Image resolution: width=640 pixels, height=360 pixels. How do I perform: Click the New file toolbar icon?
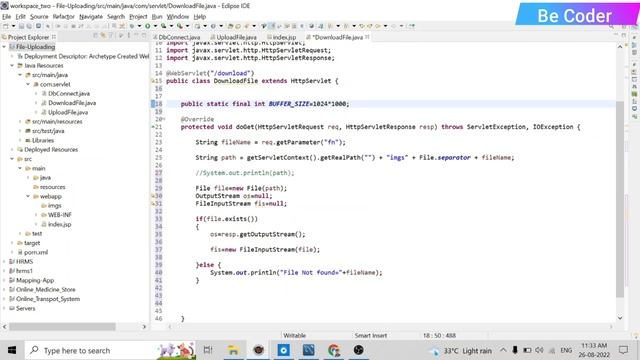coord(6,26)
